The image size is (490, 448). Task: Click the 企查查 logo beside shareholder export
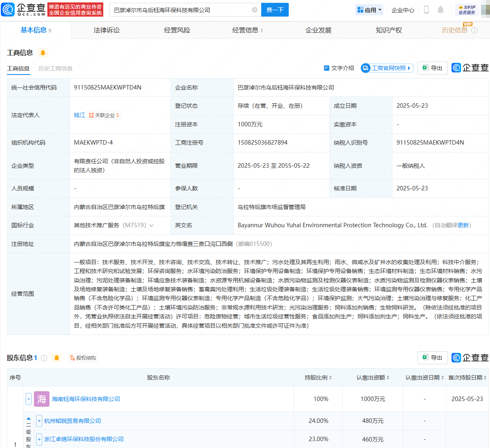(x=470, y=358)
